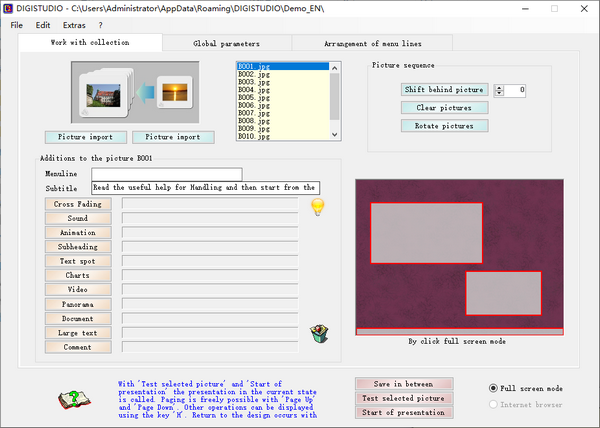Click the Rotate pictures button
This screenshot has width=600, height=428.
(444, 125)
